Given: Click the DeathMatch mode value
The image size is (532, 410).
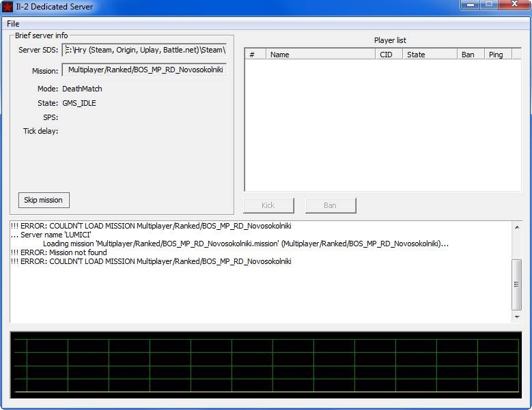Looking at the screenshot, I should tap(82, 89).
